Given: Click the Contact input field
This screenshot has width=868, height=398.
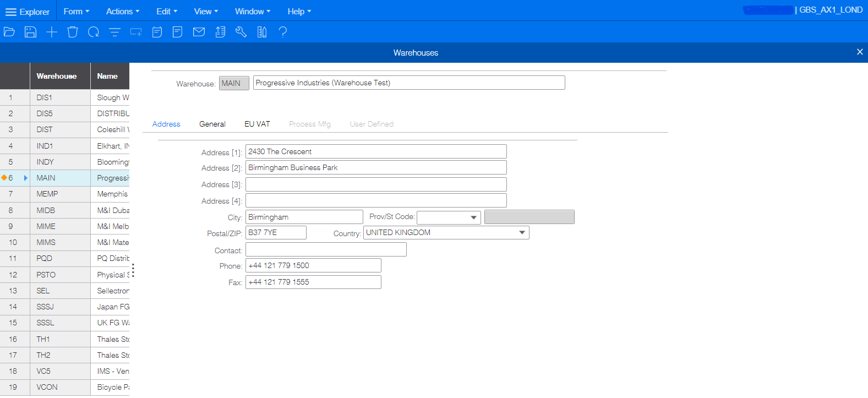Looking at the screenshot, I should [x=326, y=250].
